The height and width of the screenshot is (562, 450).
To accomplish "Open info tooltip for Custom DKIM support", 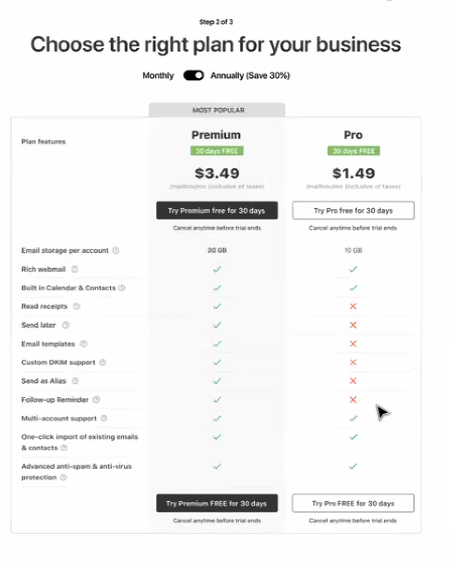I will point(102,362).
